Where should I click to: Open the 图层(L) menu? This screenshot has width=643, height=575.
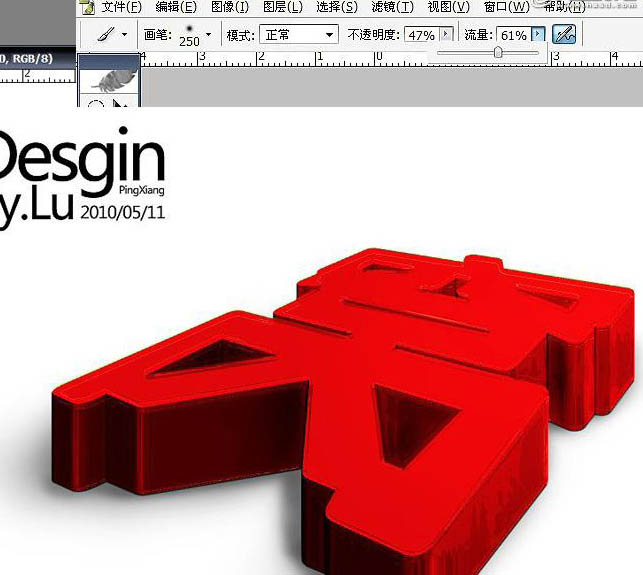coord(281,7)
